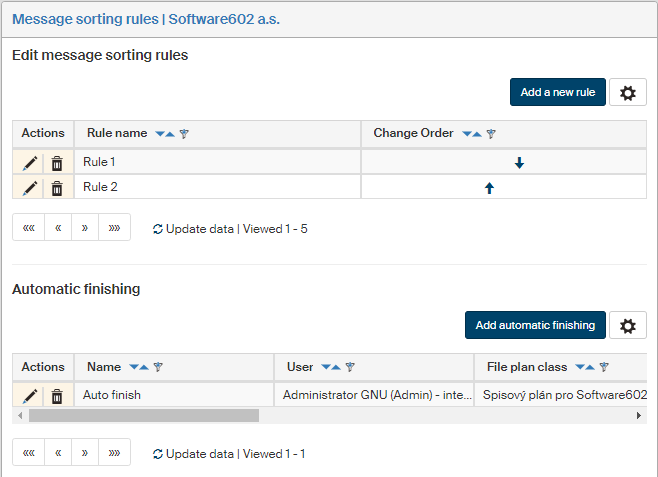Delete the Auto finish entry
This screenshot has width=658, height=477.
57,396
